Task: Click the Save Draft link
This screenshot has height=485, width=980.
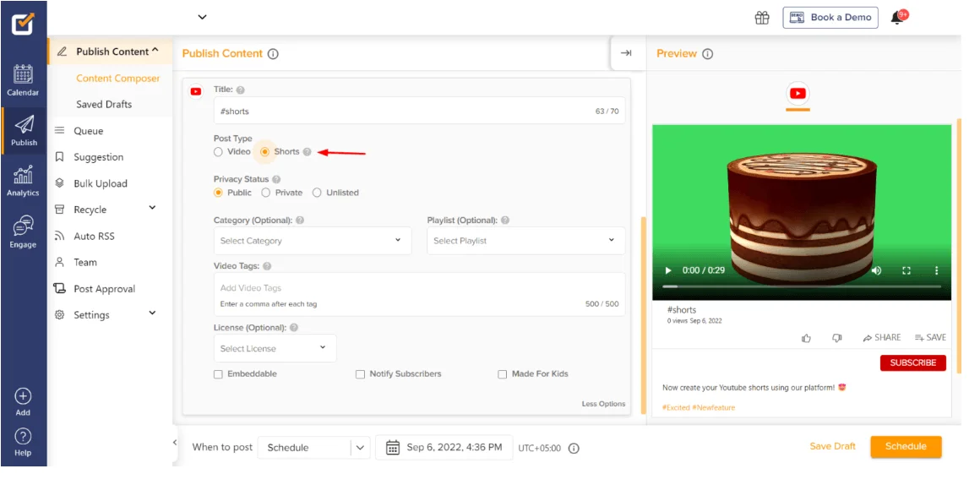Action: (832, 446)
